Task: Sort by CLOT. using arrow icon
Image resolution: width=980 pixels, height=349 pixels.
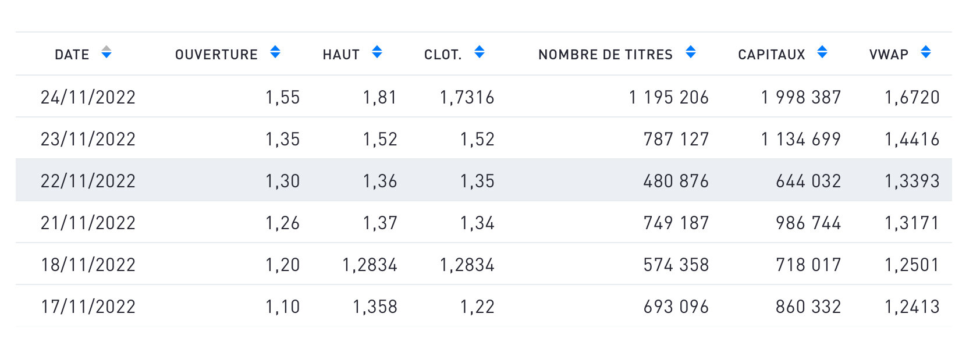Action: coord(480,52)
